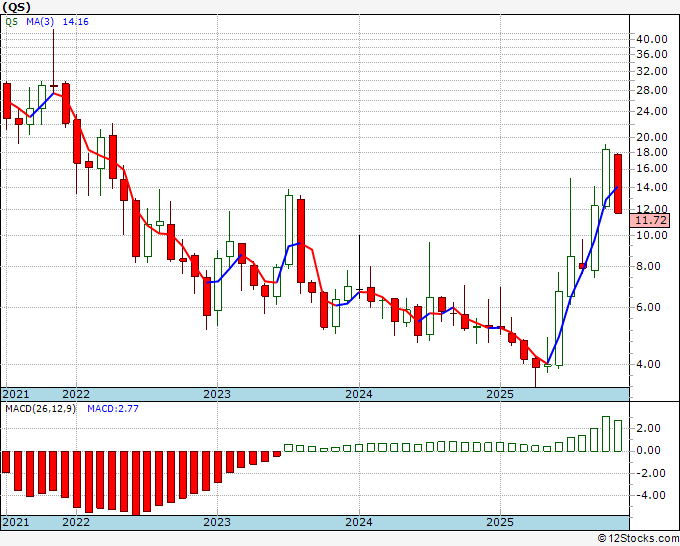
Task: Click the 32.00 price axis label
Action: point(651,71)
